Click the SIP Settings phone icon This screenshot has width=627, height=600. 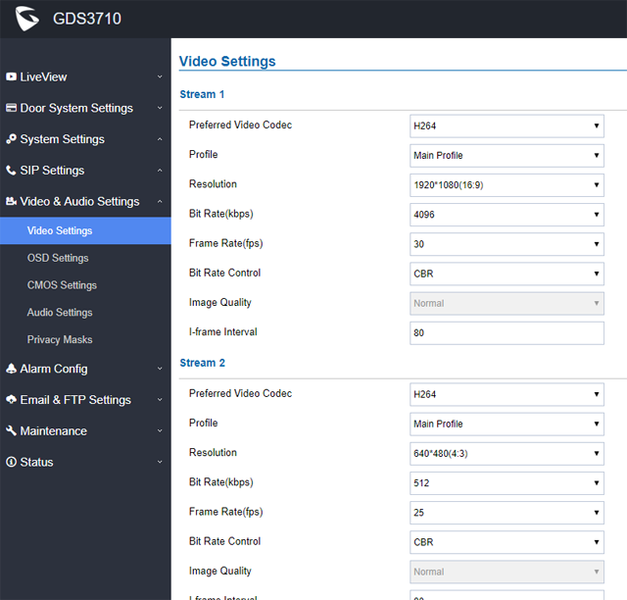point(11,170)
